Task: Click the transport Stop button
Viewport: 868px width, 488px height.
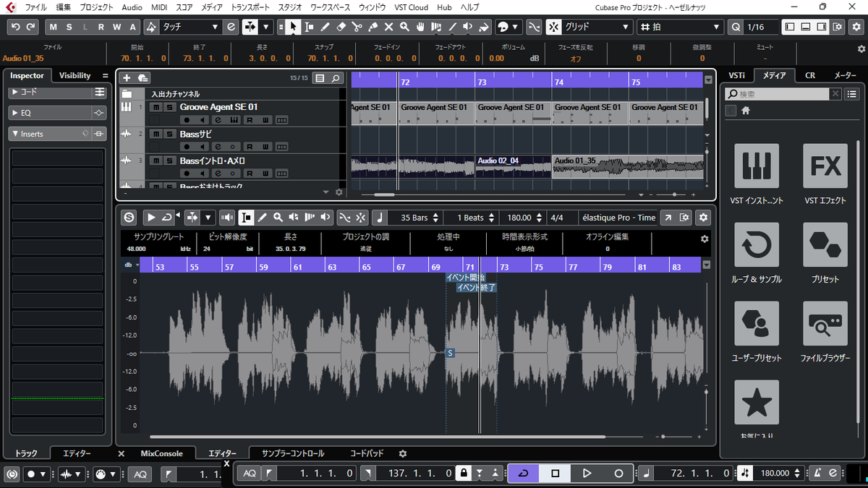Action: point(555,473)
